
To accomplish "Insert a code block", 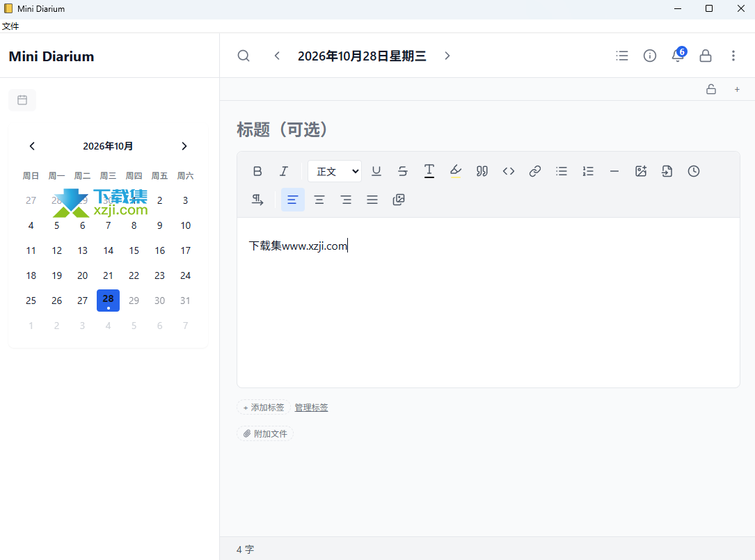I will click(509, 171).
